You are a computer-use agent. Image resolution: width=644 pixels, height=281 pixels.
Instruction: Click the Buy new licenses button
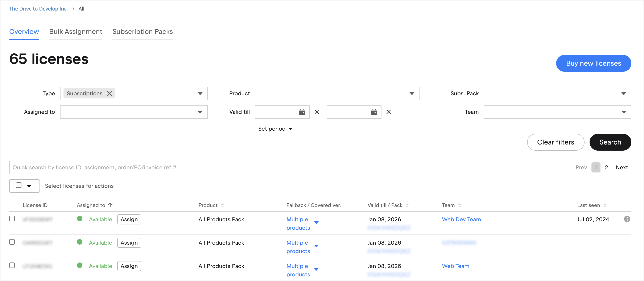pos(594,63)
